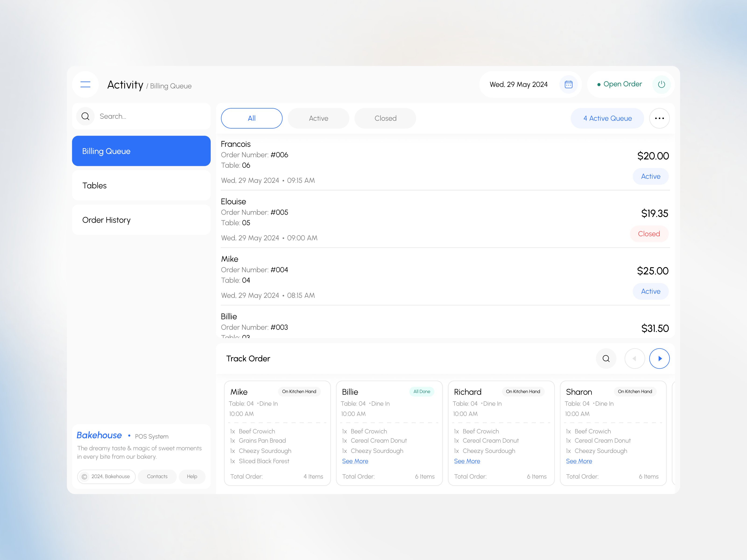This screenshot has width=747, height=560.
Task: Click the Track Order search icon
Action: click(606, 358)
